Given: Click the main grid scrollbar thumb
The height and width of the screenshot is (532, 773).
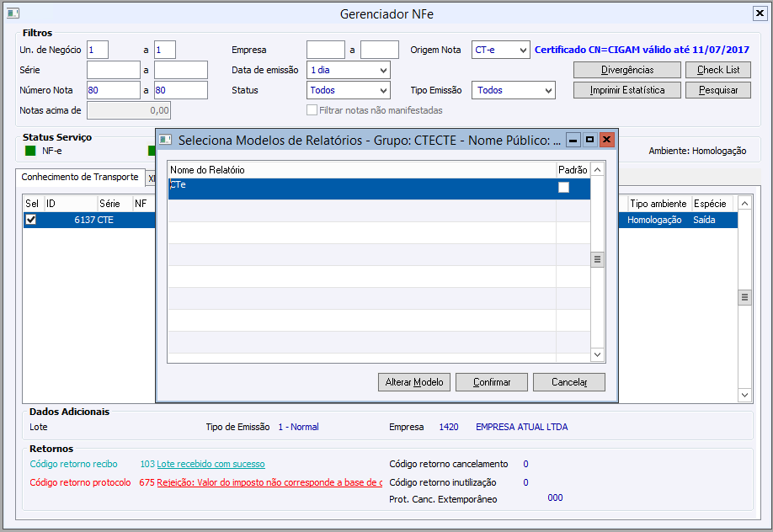Looking at the screenshot, I should coord(744,297).
